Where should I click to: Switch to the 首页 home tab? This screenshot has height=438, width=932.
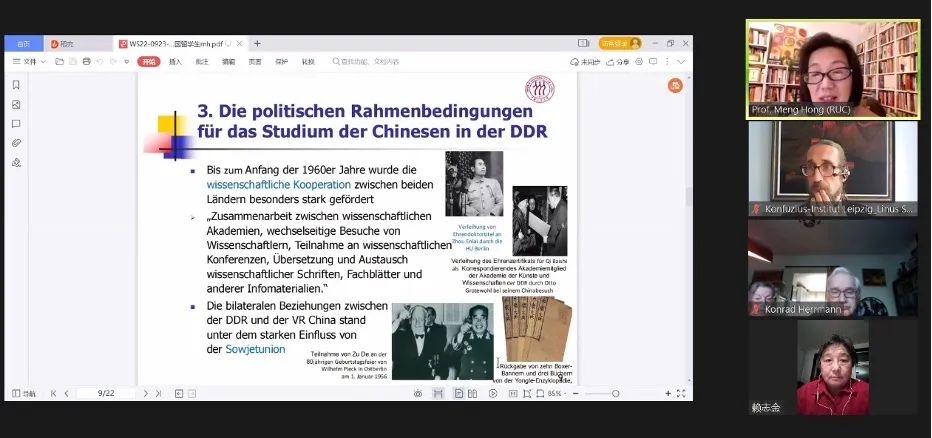coord(24,43)
